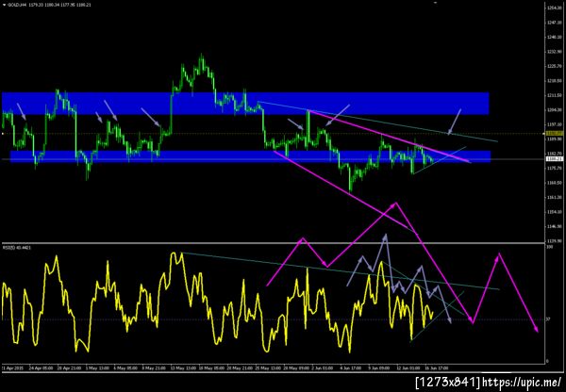Viewport: 566px width, 392px height.
Task: Click the 1225.70 price axis label
Action: tap(553, 66)
